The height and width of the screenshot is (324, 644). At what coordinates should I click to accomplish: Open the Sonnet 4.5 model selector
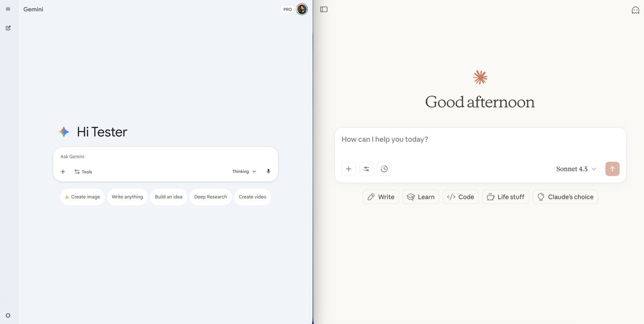(x=576, y=169)
